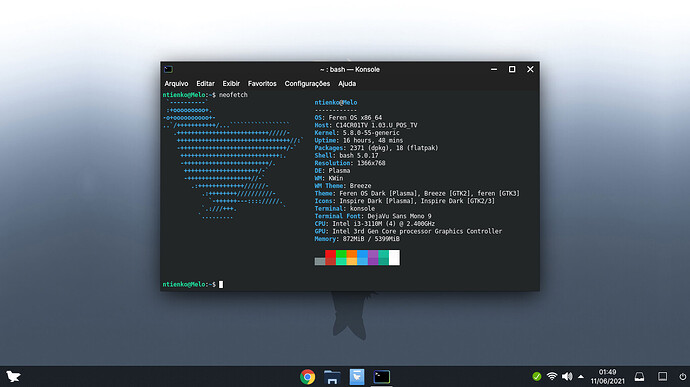This screenshot has height=387, width=690.
Task: Click the "Memory: 872MiB / 5399MiB" line
Action: (357, 239)
